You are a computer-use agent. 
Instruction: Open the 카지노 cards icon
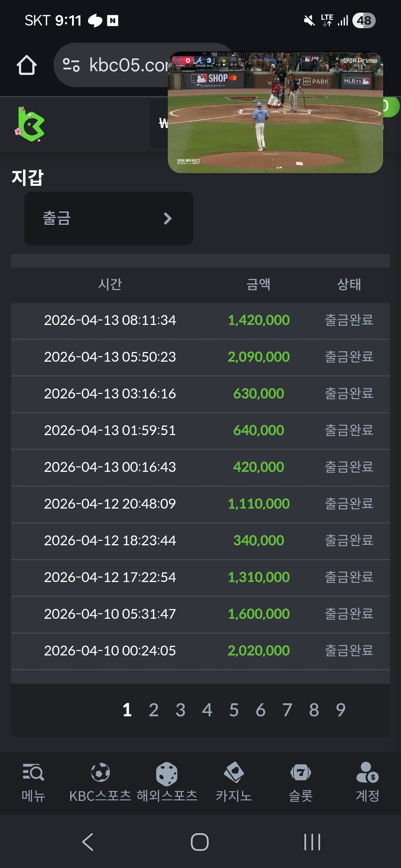(234, 773)
